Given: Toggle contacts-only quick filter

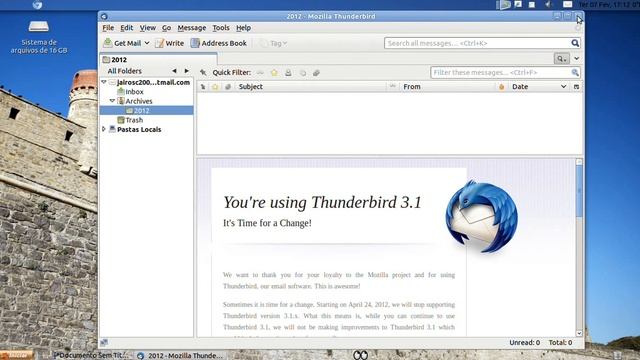Looking at the screenshot, I should 288,73.
